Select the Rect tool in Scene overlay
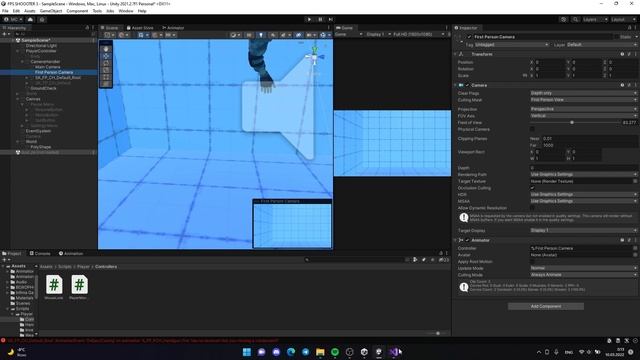The width and height of the screenshot is (640, 360). [x=106, y=77]
